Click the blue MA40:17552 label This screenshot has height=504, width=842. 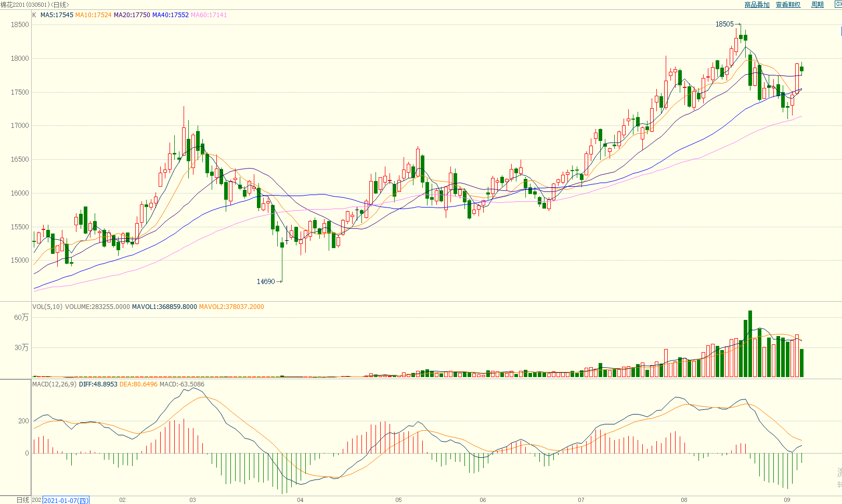[170, 15]
